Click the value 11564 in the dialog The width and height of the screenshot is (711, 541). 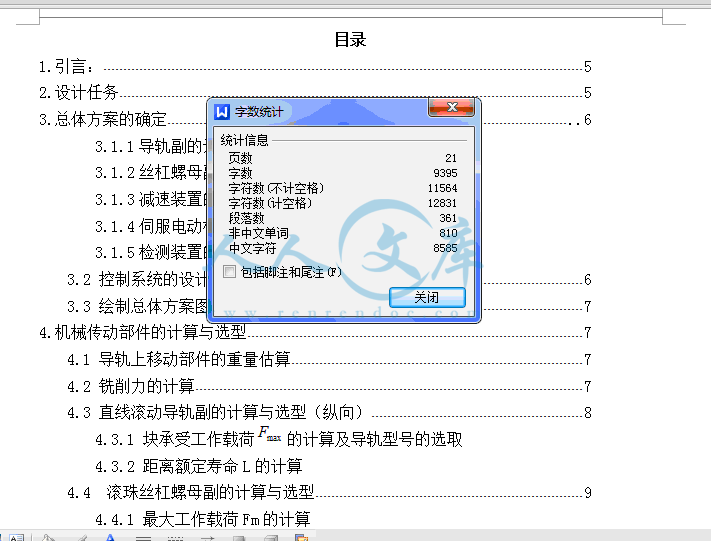[x=443, y=188]
